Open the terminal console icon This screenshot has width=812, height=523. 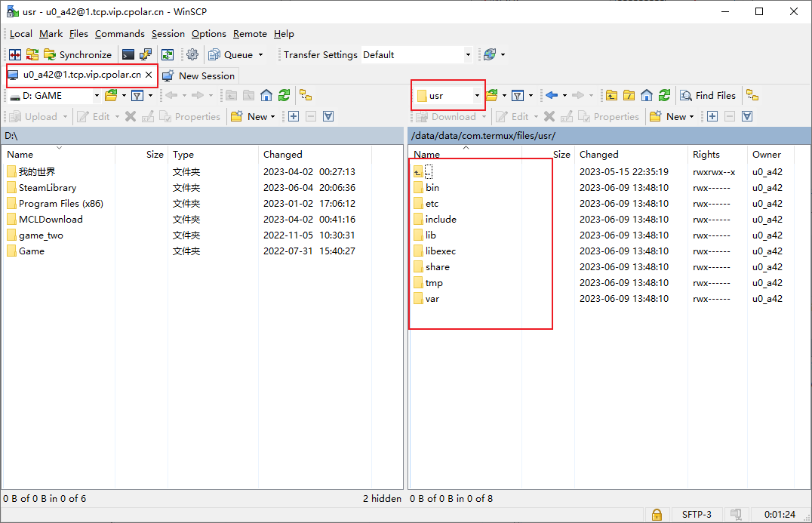(128, 54)
